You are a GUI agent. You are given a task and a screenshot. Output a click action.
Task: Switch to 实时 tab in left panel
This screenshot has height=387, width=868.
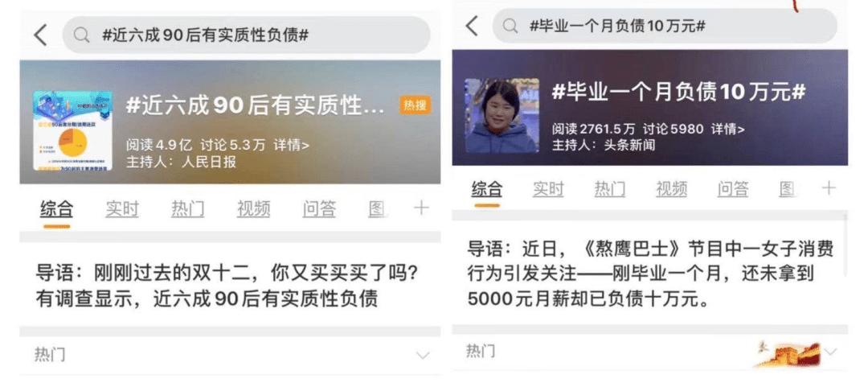click(122, 209)
